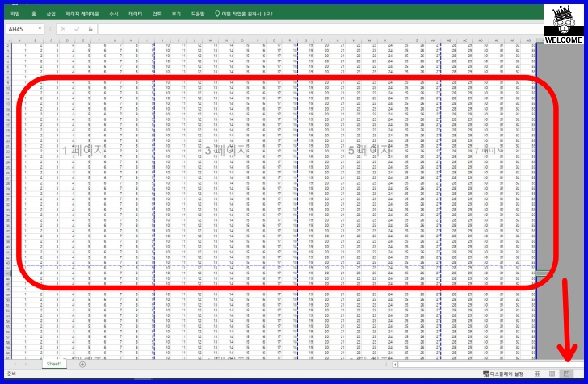Screen dimensions: 588x384
Task: Click the lightbulb tell-me search box
Action: 244,14
